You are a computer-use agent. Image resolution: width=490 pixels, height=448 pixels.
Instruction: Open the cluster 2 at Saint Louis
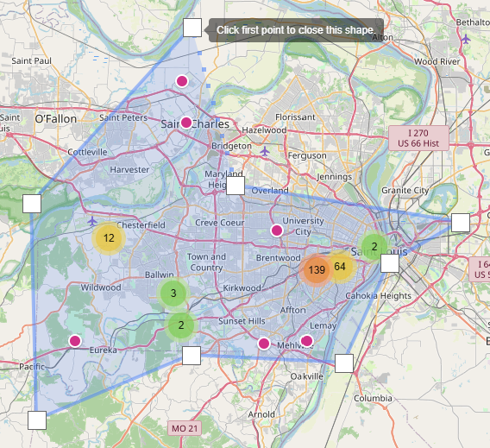coord(374,247)
